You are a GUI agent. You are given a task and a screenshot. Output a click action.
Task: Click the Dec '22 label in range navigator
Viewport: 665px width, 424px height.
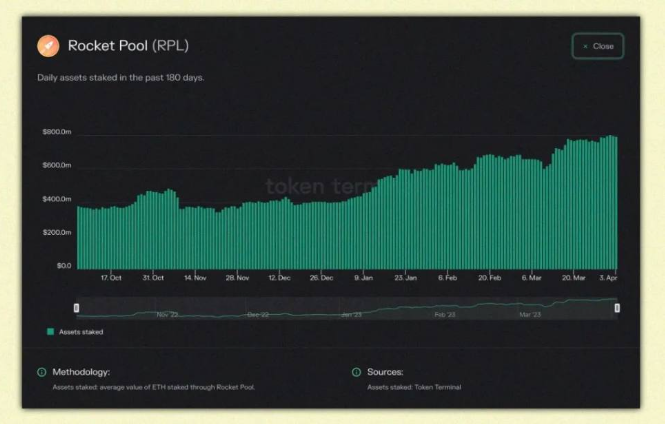258,315
